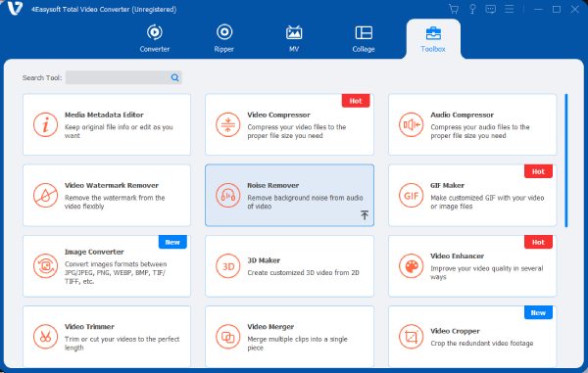Switch to the Converter tab
588x373 pixels.
[x=155, y=38]
